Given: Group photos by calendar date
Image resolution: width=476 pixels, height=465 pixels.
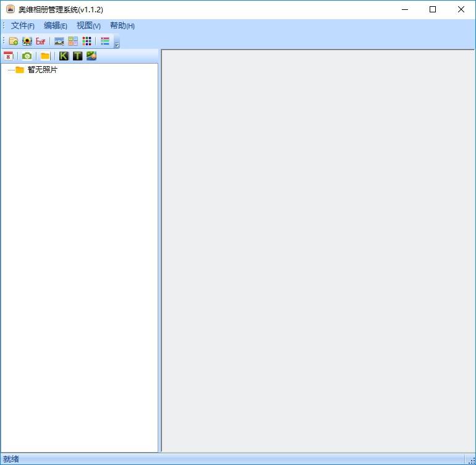Looking at the screenshot, I should pyautogui.click(x=8, y=56).
